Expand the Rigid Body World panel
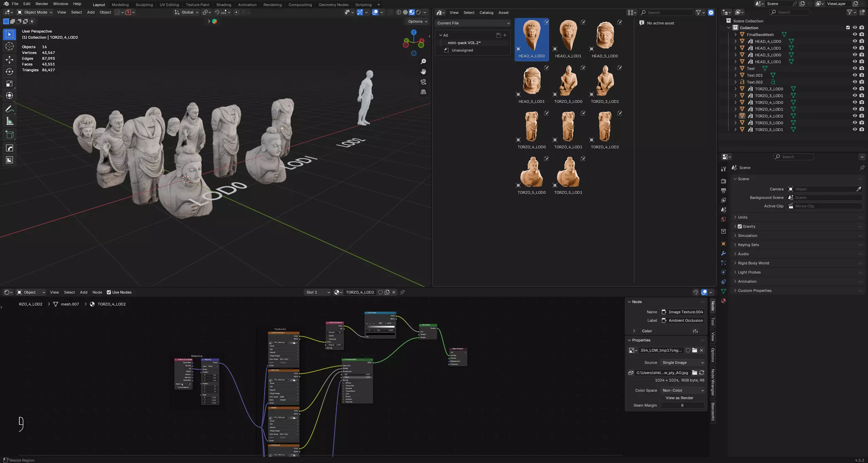Screen dimensions: 868x463 753,263
